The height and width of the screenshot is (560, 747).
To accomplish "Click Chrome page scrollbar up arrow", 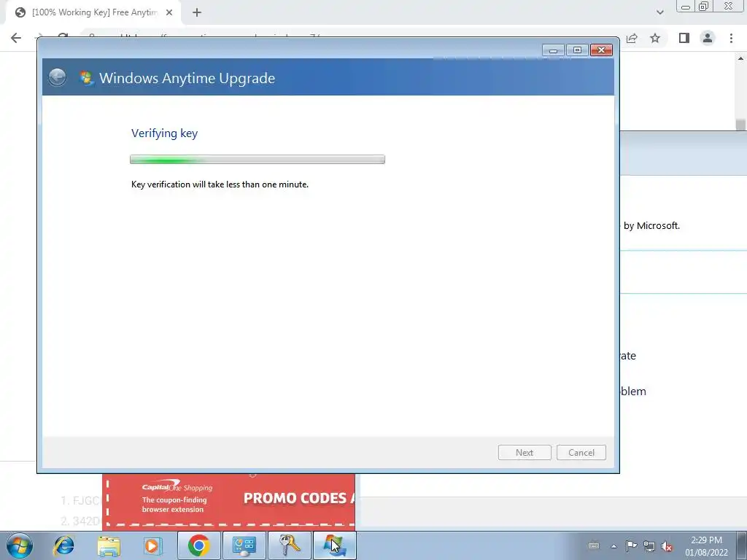I will pyautogui.click(x=741, y=58).
